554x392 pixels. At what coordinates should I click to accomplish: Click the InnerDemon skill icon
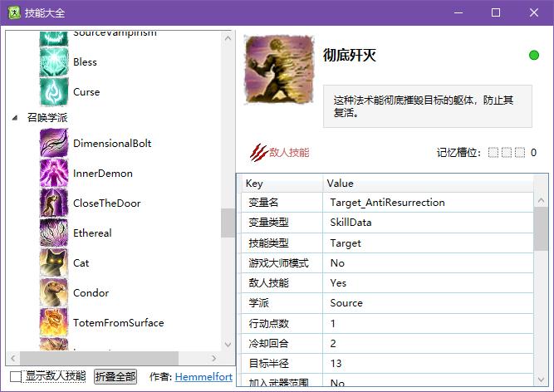54,173
